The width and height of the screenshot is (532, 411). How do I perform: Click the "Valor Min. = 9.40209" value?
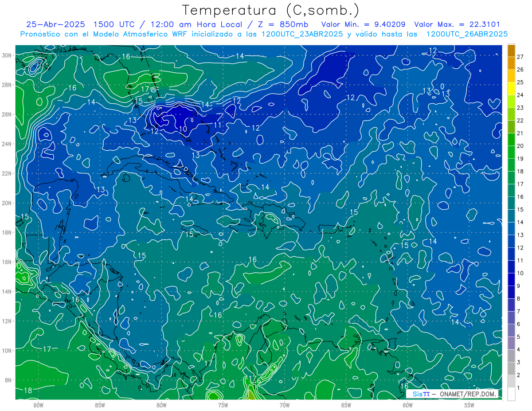click(364, 24)
